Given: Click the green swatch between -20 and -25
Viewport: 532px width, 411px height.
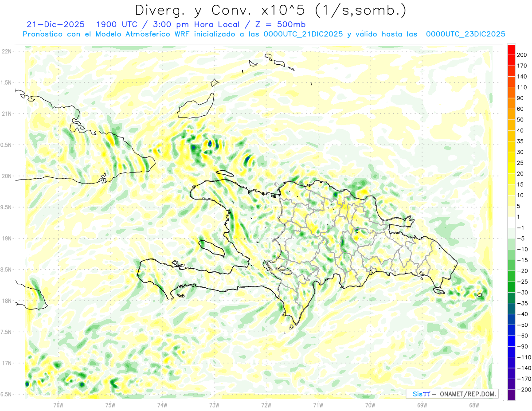Looking at the screenshot, I should tap(511, 276).
